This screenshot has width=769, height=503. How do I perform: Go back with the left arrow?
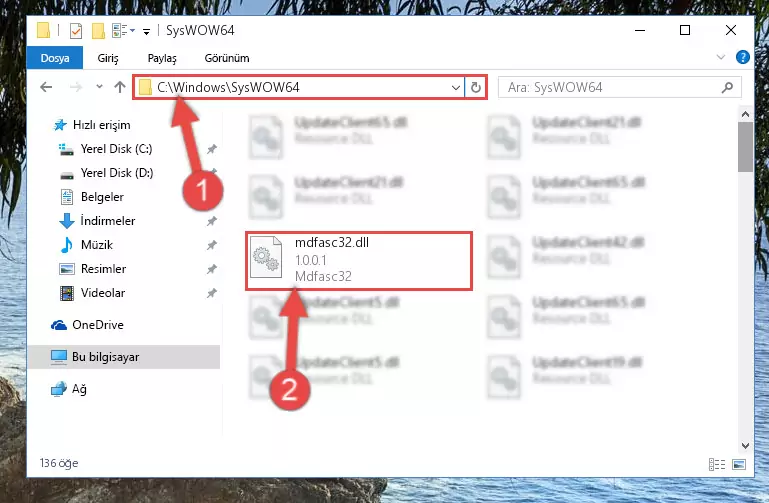pyautogui.click(x=46, y=87)
